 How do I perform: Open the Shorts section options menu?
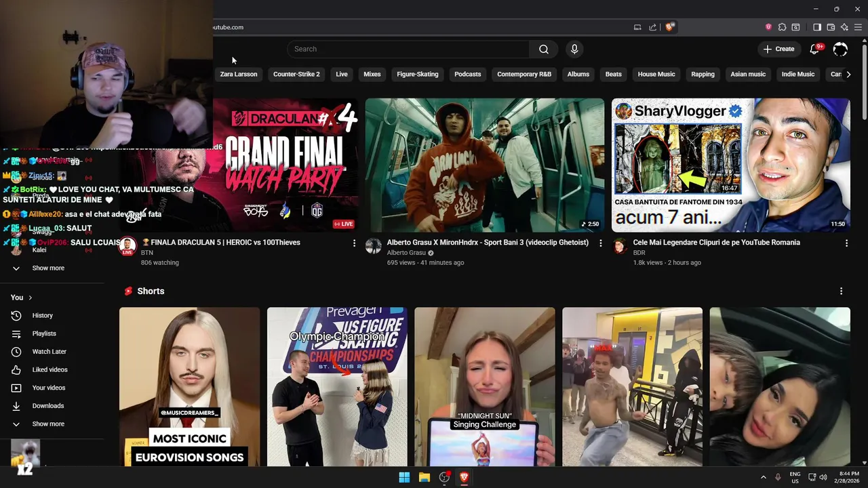(x=841, y=291)
